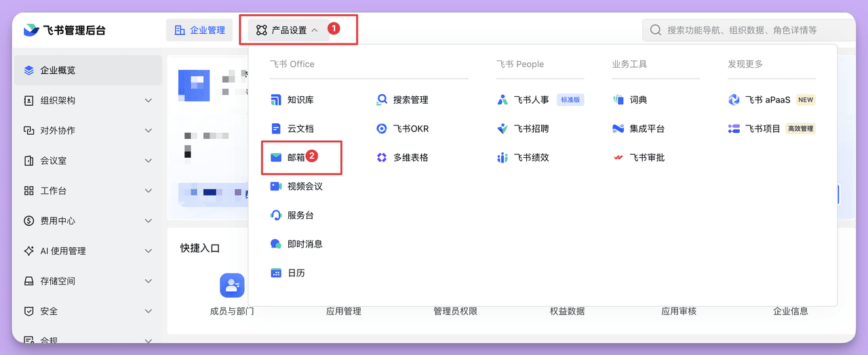Click the 词典 icon
868x355 pixels.
click(618, 100)
